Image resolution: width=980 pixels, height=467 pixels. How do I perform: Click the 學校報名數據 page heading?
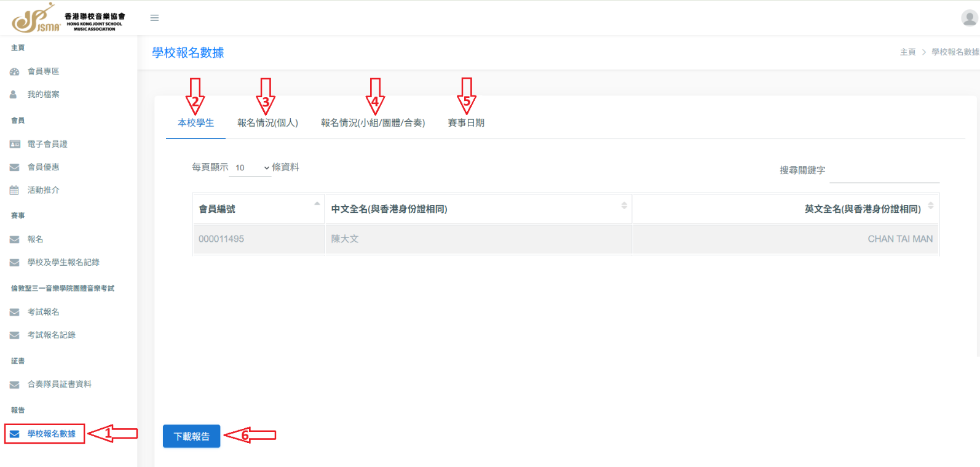pos(188,53)
